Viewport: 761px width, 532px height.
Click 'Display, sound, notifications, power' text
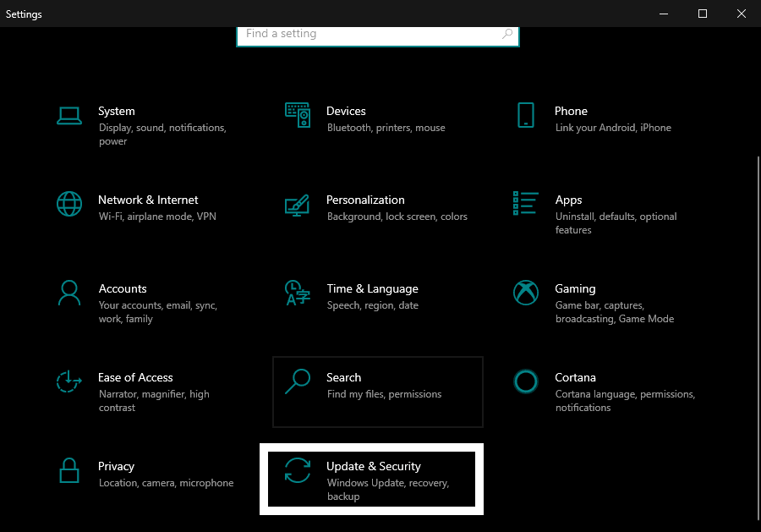coord(162,134)
